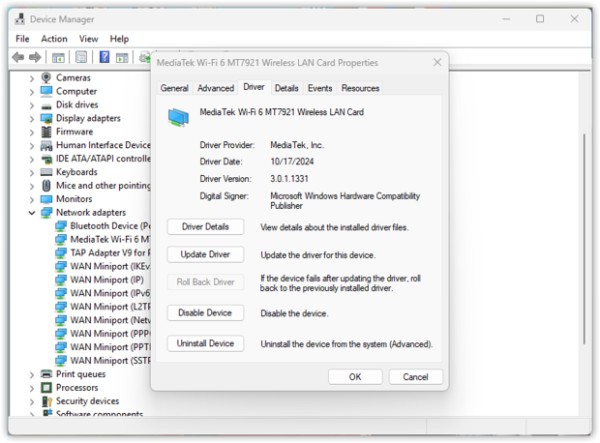Screen dimensions: 600x443
Task: Switch to the Details tab
Action: (286, 88)
